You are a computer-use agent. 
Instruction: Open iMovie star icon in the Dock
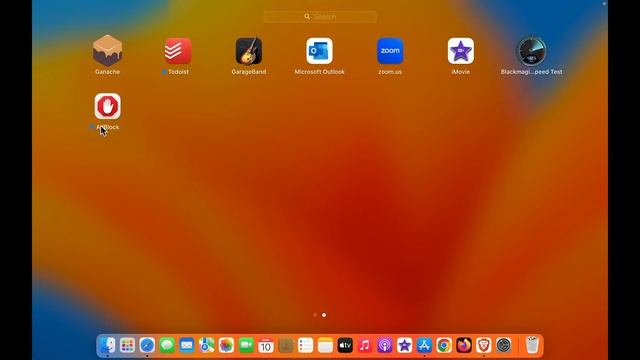pos(404,345)
